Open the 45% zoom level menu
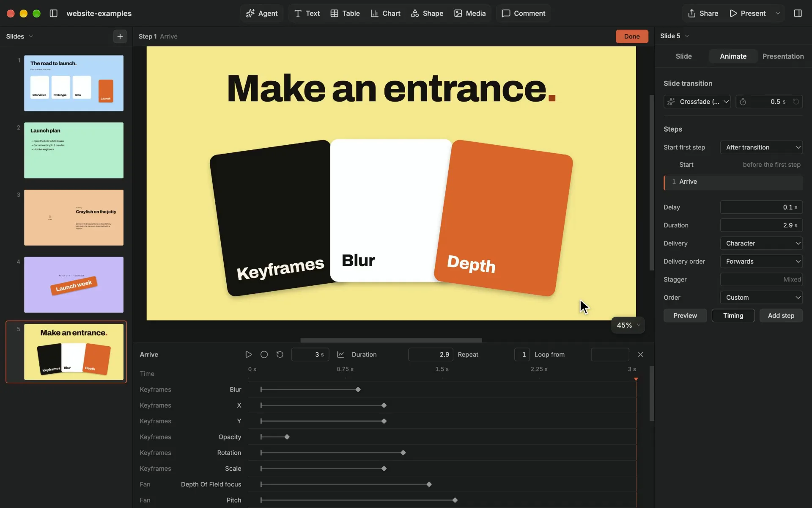The width and height of the screenshot is (812, 508). (628, 325)
